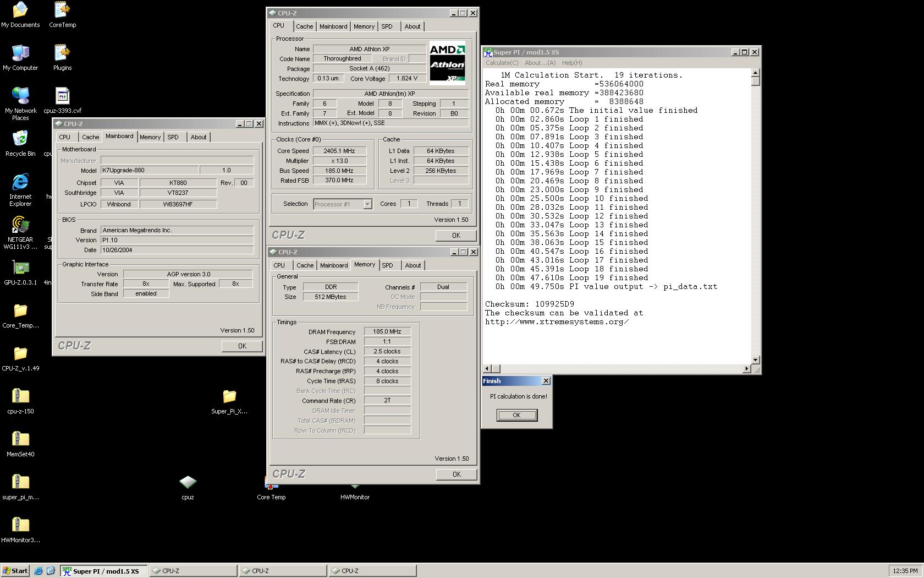Viewport: 924px width, 578px height.
Task: Open the cpuz-3393.cvf file icon
Action: coord(62,100)
